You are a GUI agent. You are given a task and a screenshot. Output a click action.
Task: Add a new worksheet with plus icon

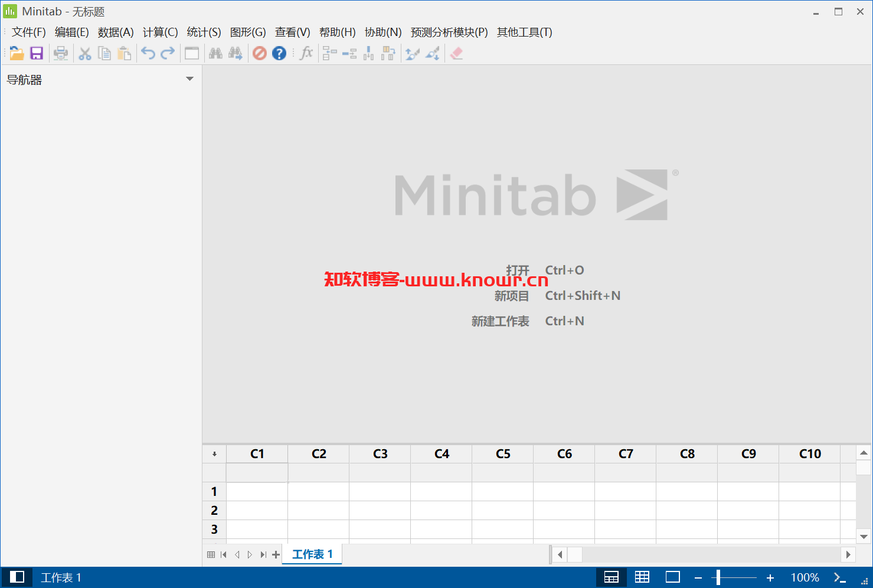[276, 554]
